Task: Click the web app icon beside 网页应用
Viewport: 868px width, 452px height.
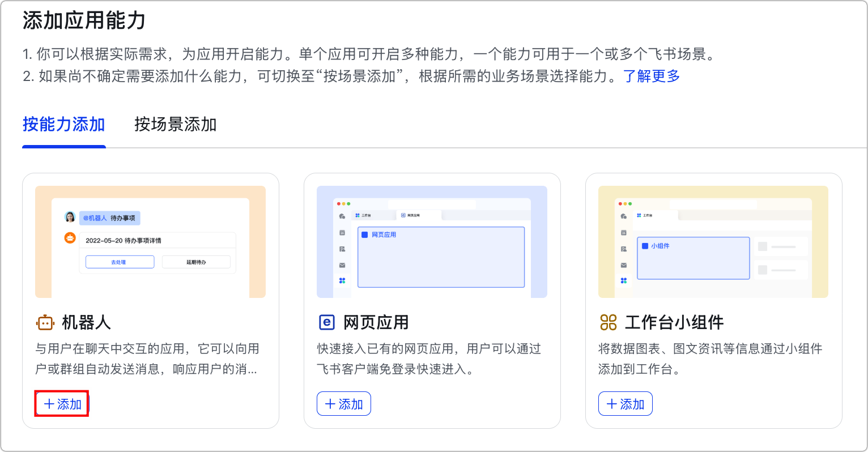Action: [x=327, y=323]
